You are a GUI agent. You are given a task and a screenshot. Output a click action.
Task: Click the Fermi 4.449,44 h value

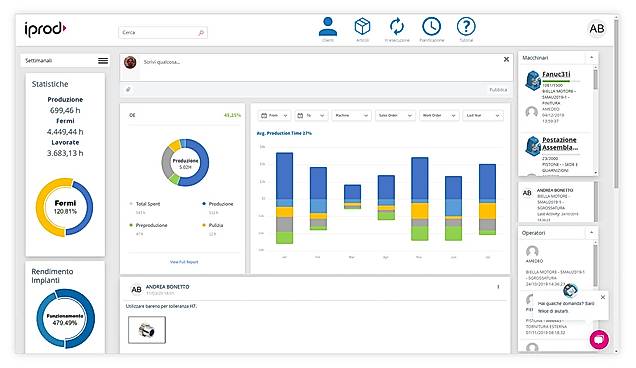click(65, 132)
